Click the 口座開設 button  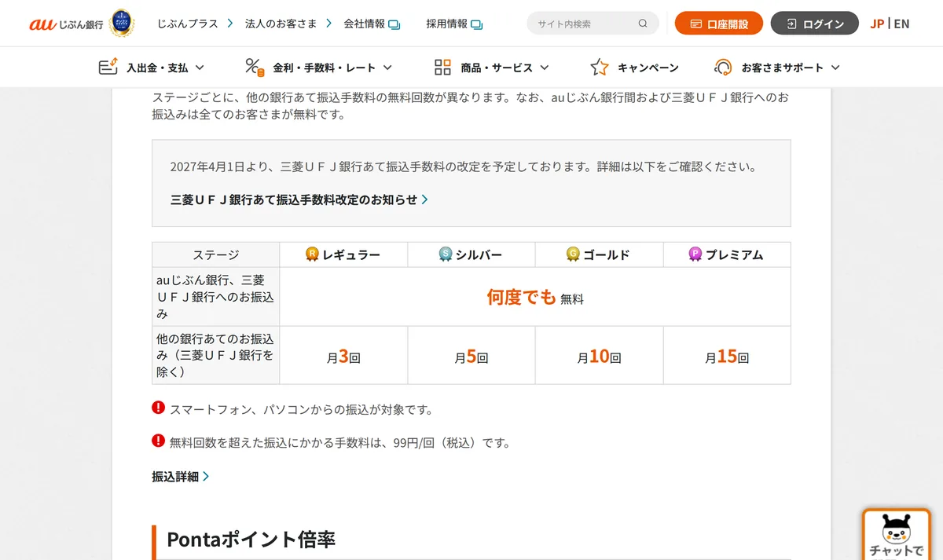pos(718,24)
